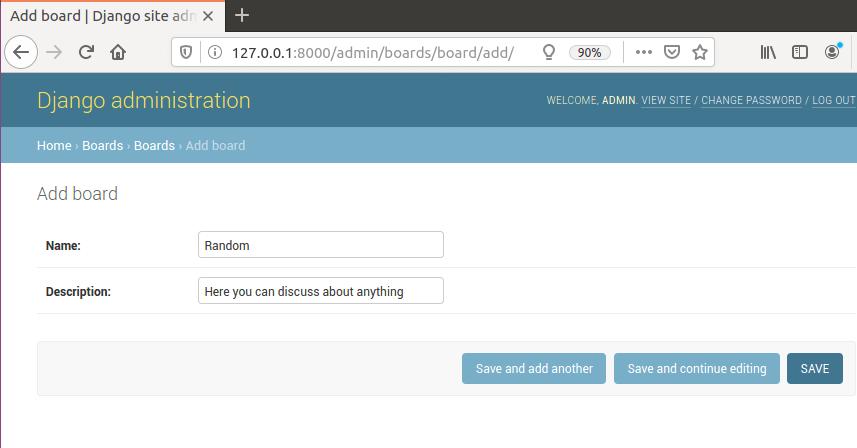This screenshot has height=448, width=857.
Task: Bookmark this page with the star icon
Action: 700,52
